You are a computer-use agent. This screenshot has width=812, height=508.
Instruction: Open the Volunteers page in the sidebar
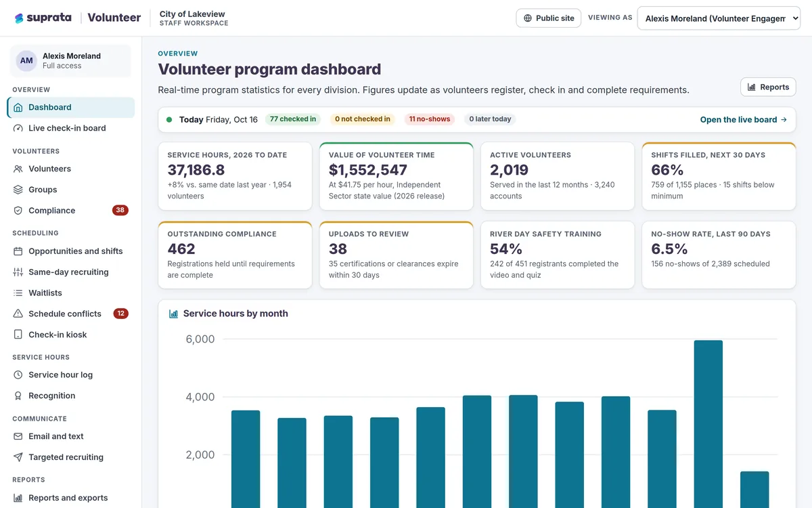(x=71, y=169)
